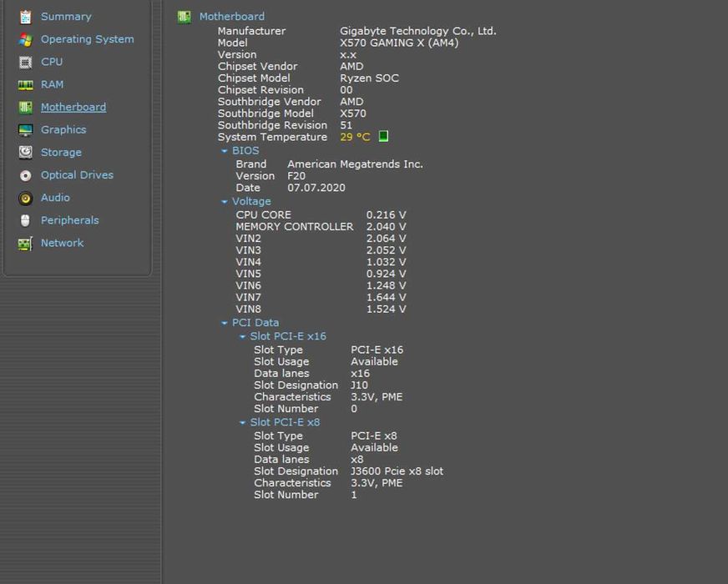The width and height of the screenshot is (728, 584).
Task: Click the Gigabyte Technology Co., Ltd. value
Action: 418,31
